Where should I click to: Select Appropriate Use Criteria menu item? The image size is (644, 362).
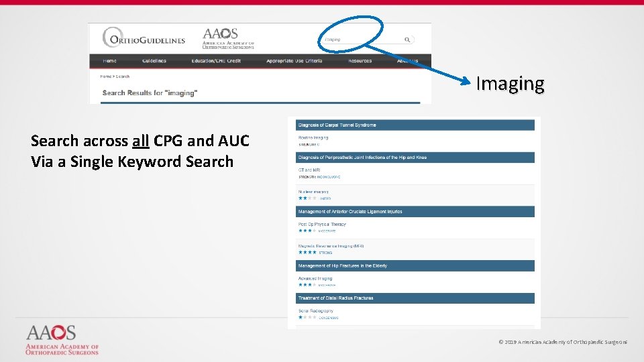click(294, 61)
